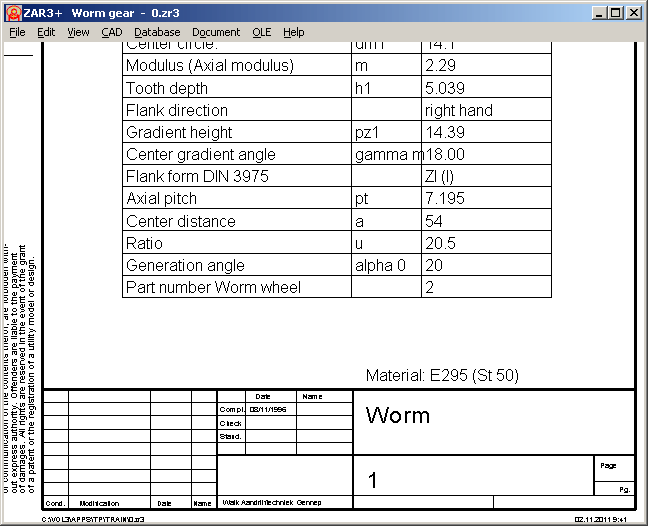The width and height of the screenshot is (648, 526).
Task: Click the ZAR3+ application icon in title bar
Action: pyautogui.click(x=12, y=13)
